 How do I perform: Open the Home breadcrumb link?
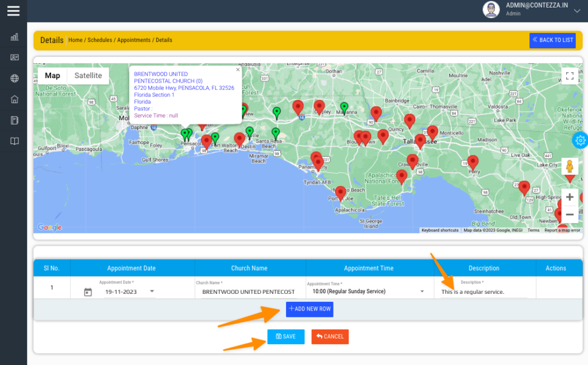point(75,40)
